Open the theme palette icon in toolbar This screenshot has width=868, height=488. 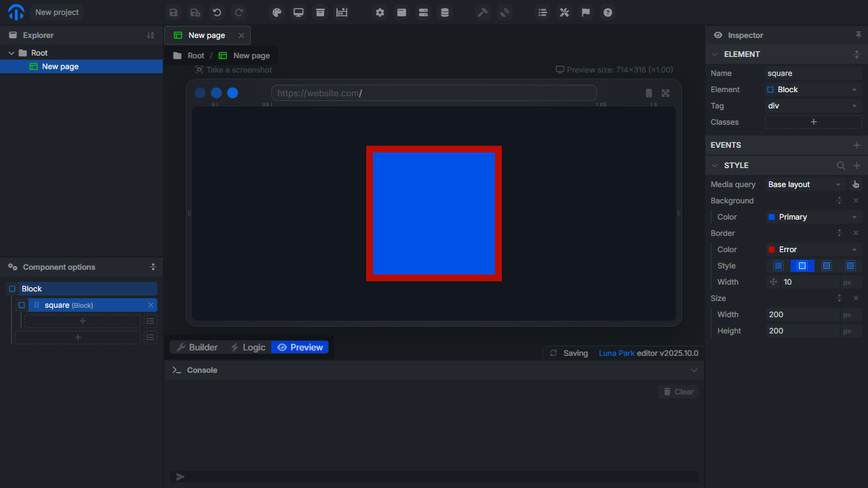[277, 12]
